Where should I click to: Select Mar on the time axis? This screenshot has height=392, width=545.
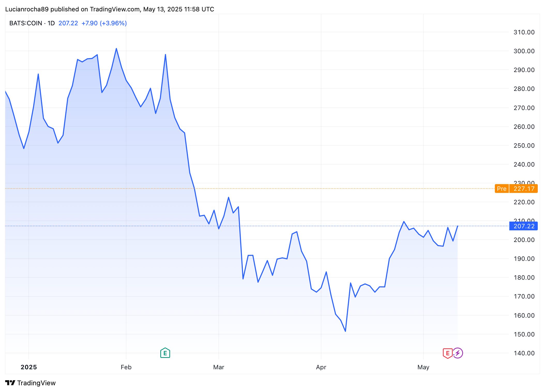point(219,367)
